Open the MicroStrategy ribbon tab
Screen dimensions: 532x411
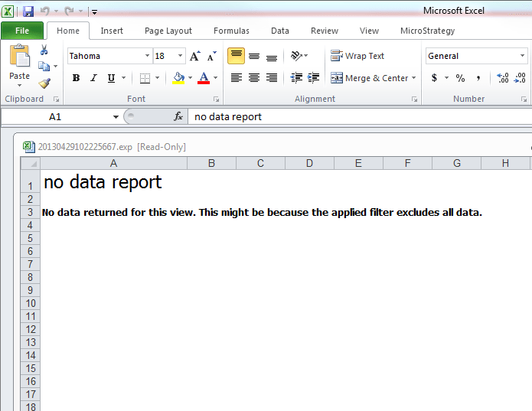pos(427,31)
